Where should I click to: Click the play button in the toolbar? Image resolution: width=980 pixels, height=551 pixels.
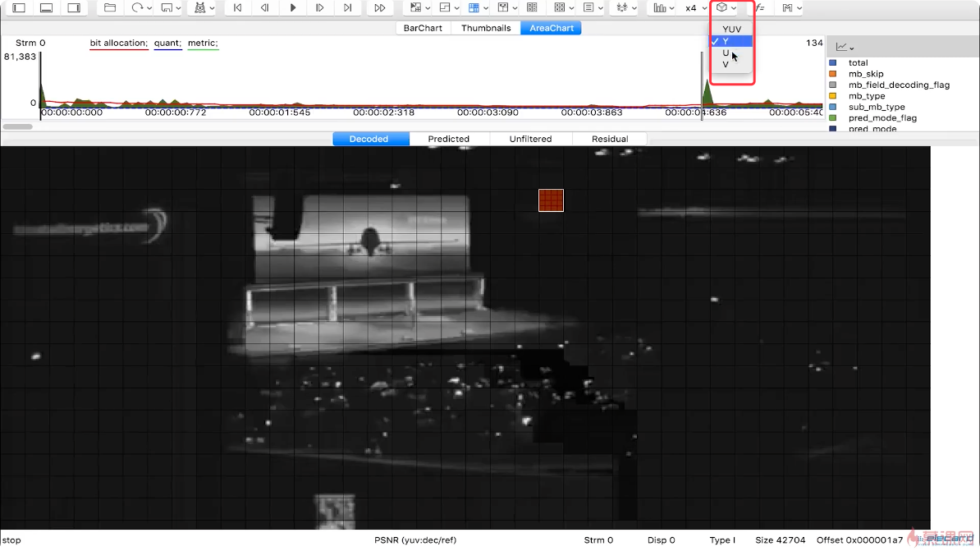click(292, 8)
